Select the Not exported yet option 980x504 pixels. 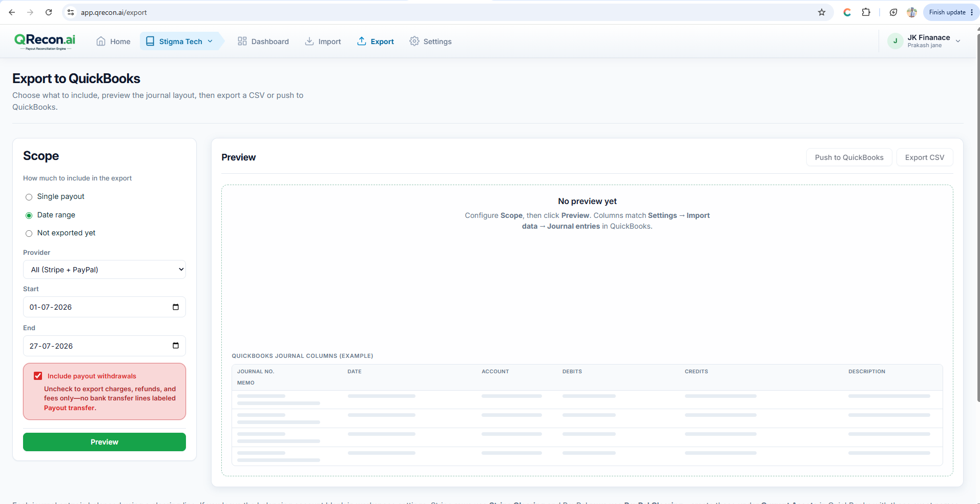click(x=29, y=233)
